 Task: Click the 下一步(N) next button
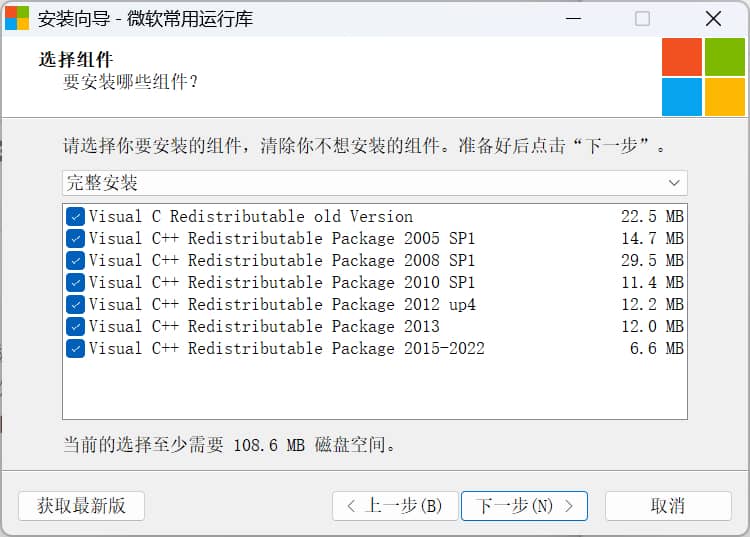(523, 506)
